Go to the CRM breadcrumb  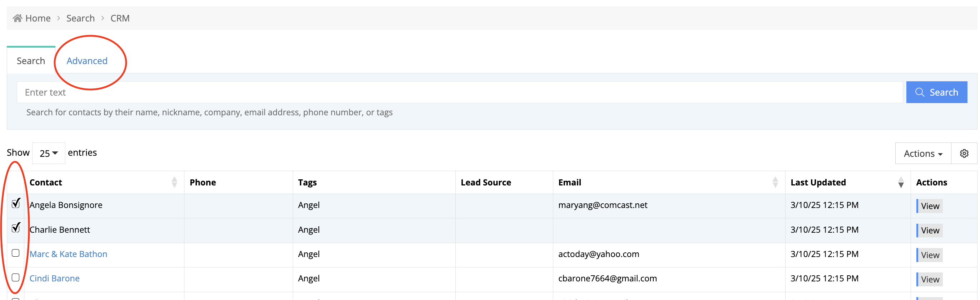[x=120, y=18]
